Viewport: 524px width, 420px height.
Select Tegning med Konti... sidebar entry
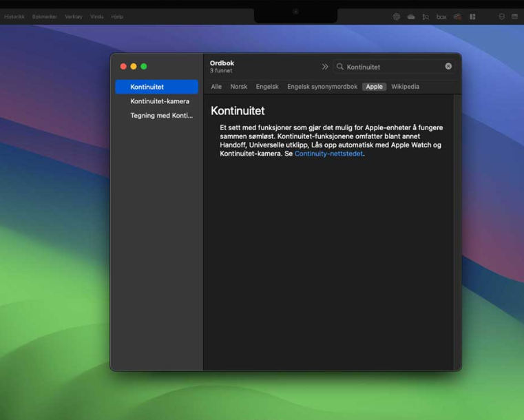[161, 116]
